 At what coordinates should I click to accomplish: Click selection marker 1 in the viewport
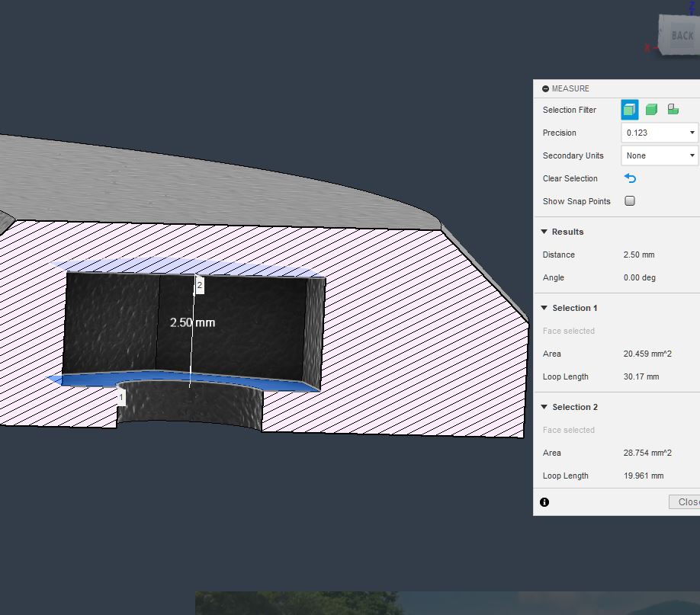[x=121, y=397]
